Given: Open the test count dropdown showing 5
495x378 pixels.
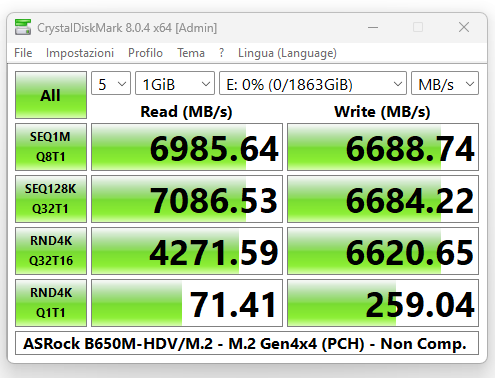Looking at the screenshot, I should 111,83.
